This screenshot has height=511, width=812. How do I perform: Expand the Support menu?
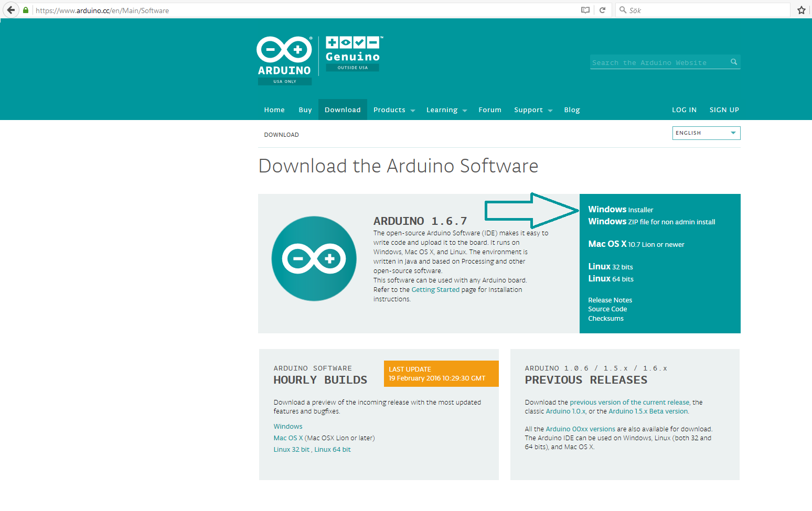tap(533, 110)
